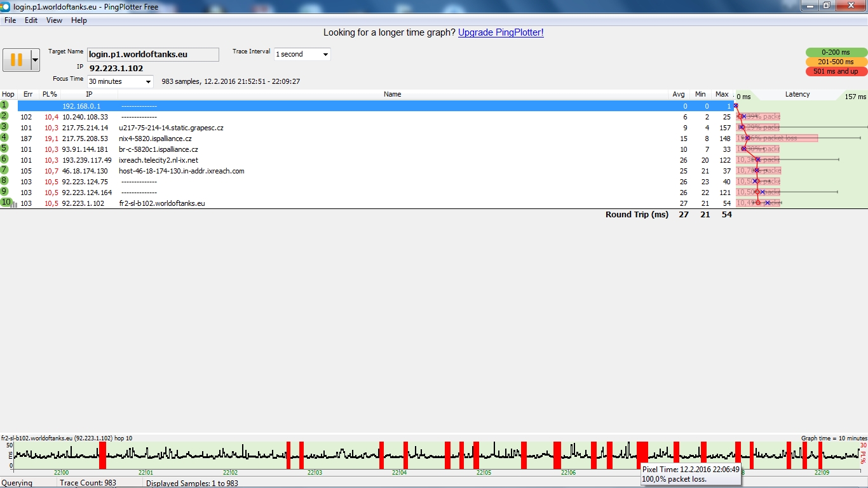Select the hop 9 green circle icon
The image size is (868, 488).
click(x=4, y=191)
